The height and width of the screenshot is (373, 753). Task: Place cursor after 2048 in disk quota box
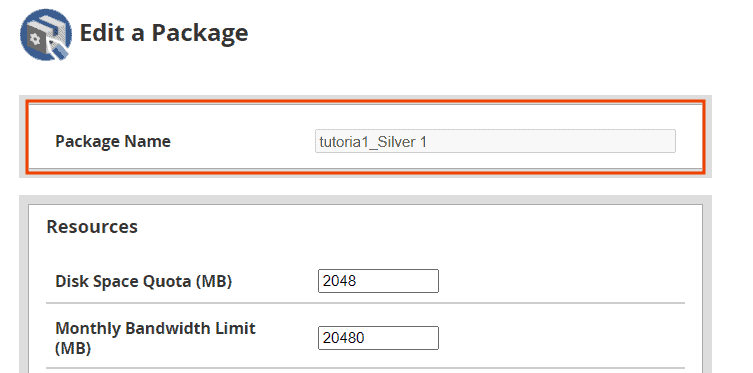[358, 281]
